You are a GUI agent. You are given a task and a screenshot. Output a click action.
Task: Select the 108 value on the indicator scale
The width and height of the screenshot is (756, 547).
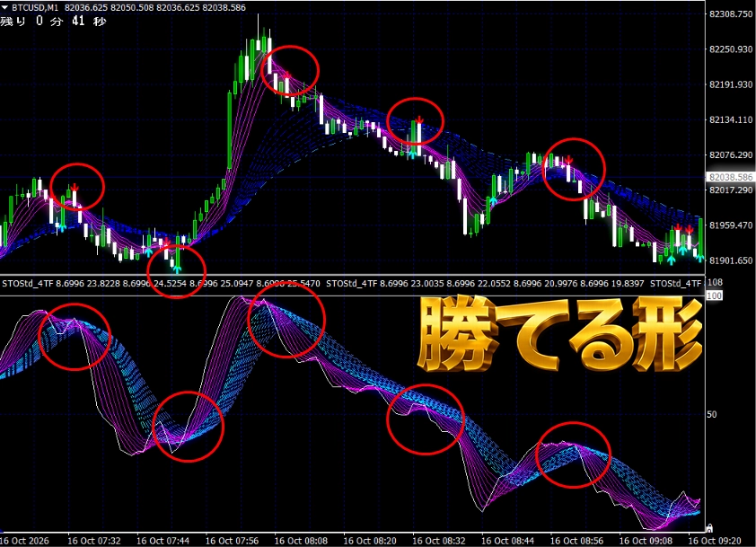coord(715,282)
